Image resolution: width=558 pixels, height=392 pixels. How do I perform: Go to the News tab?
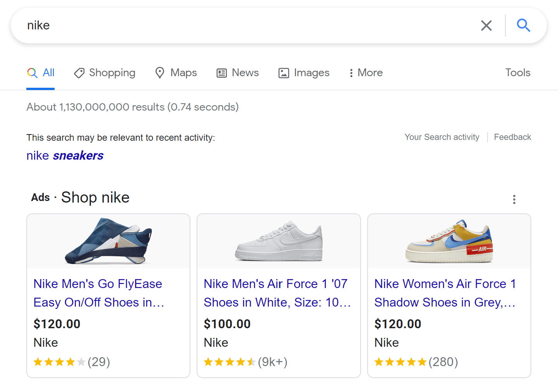(x=238, y=73)
